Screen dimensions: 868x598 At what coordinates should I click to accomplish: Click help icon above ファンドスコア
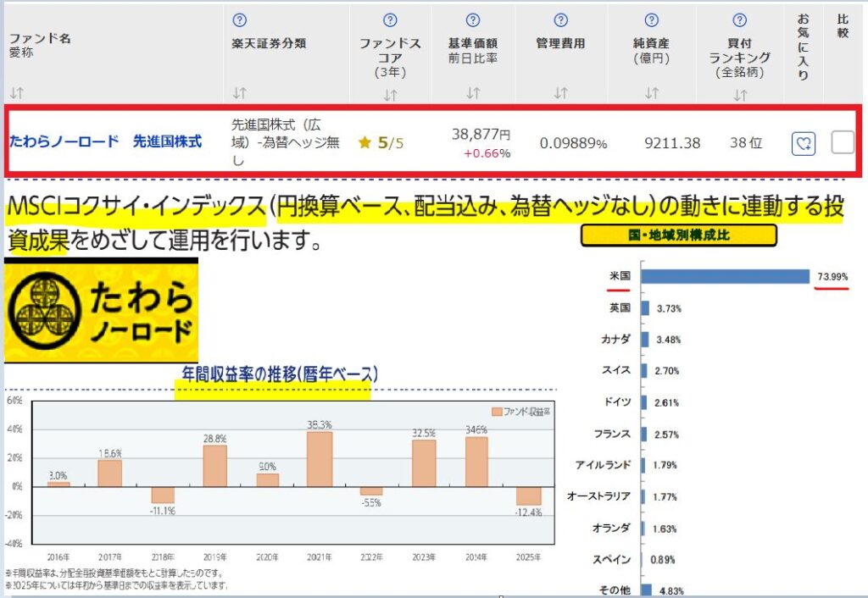pos(390,20)
